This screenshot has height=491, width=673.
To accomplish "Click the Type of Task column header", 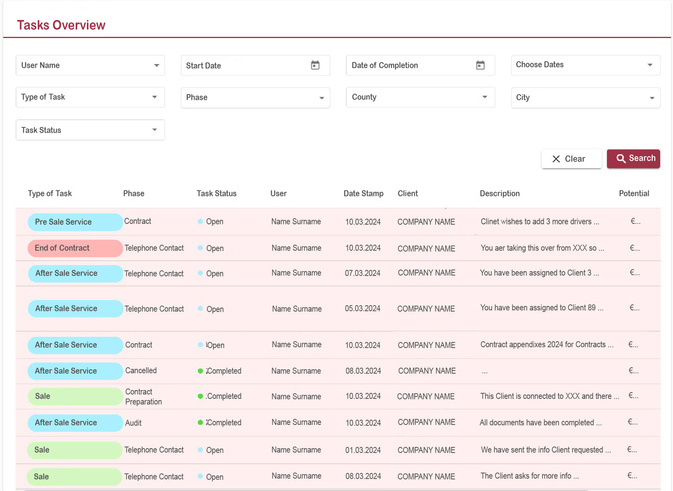I will [x=50, y=194].
